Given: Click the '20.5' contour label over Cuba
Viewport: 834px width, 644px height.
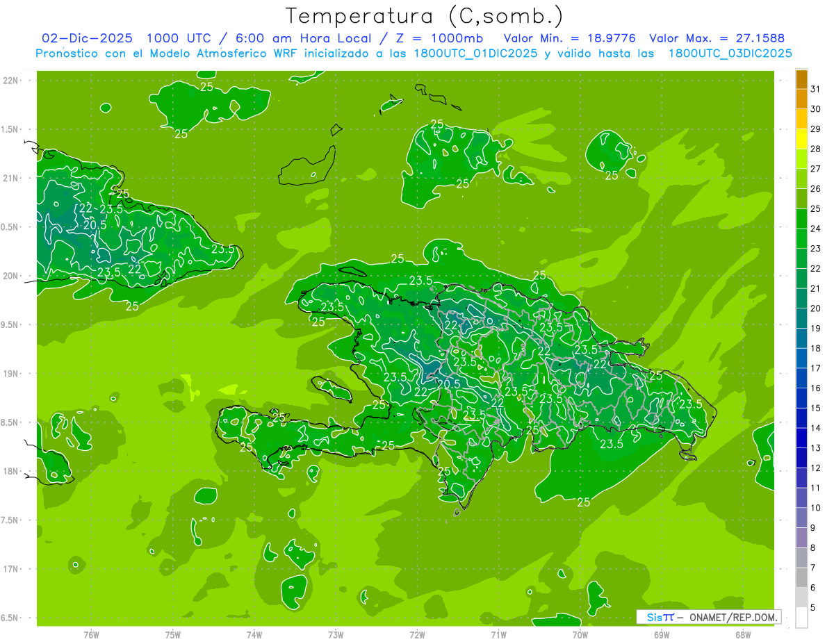Looking at the screenshot, I should tap(95, 225).
